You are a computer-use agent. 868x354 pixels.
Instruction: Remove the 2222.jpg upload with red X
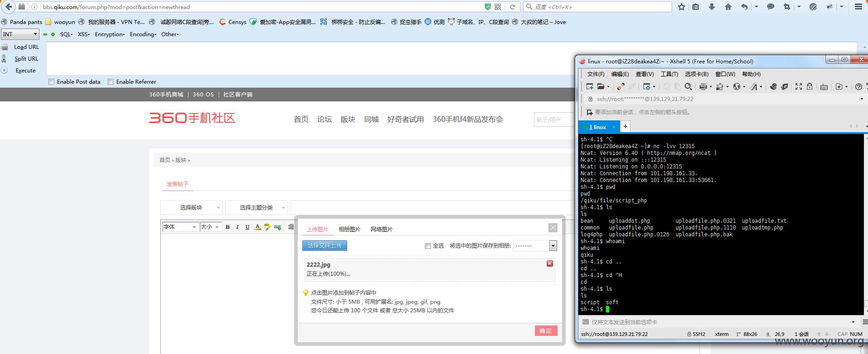[x=550, y=263]
